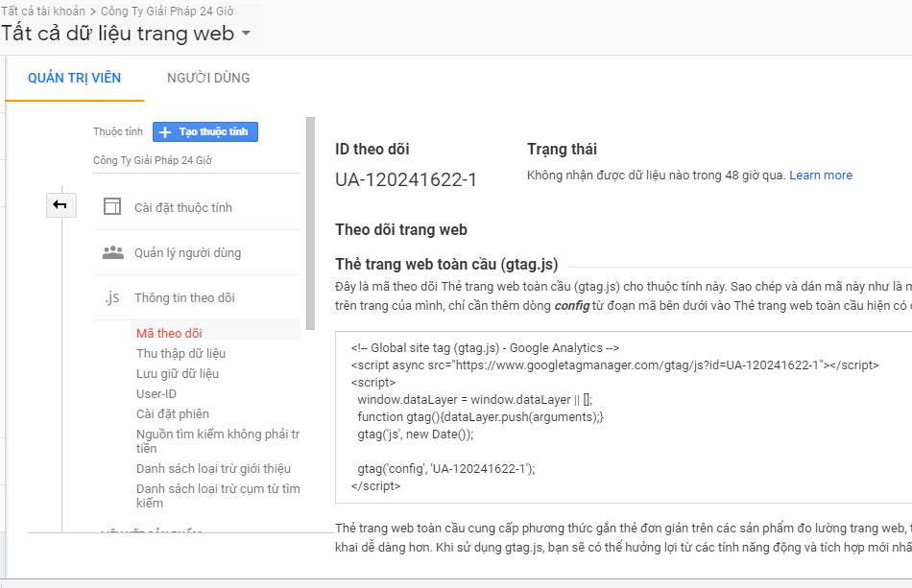Open the Learn more link

(x=821, y=176)
